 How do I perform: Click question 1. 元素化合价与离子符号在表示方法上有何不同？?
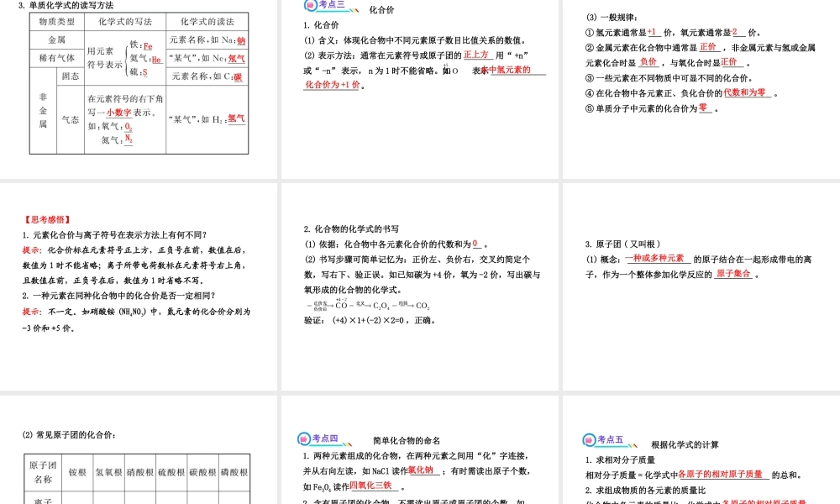click(114, 235)
